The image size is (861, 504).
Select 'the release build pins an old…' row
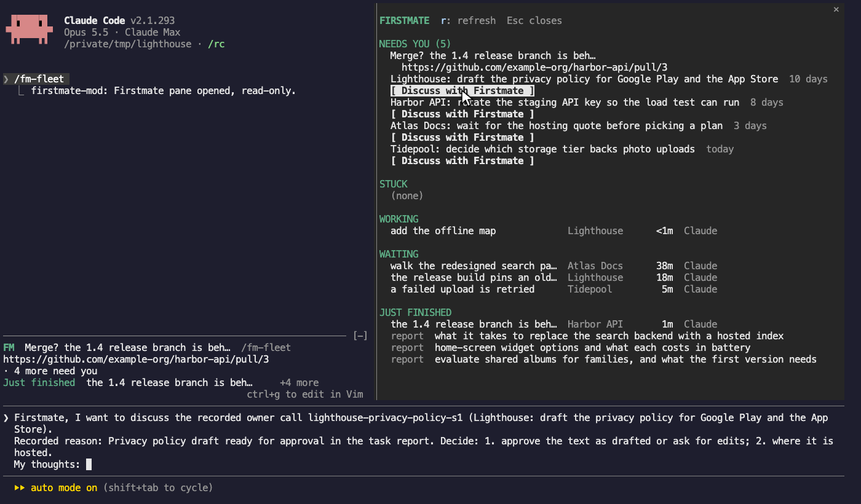tap(553, 277)
